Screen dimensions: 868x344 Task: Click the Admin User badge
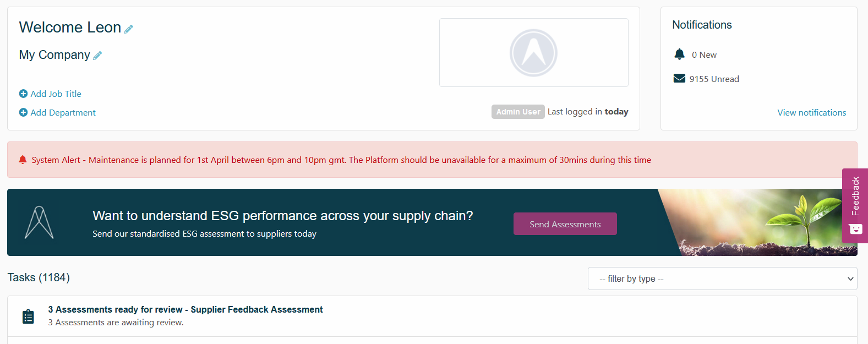pyautogui.click(x=518, y=112)
